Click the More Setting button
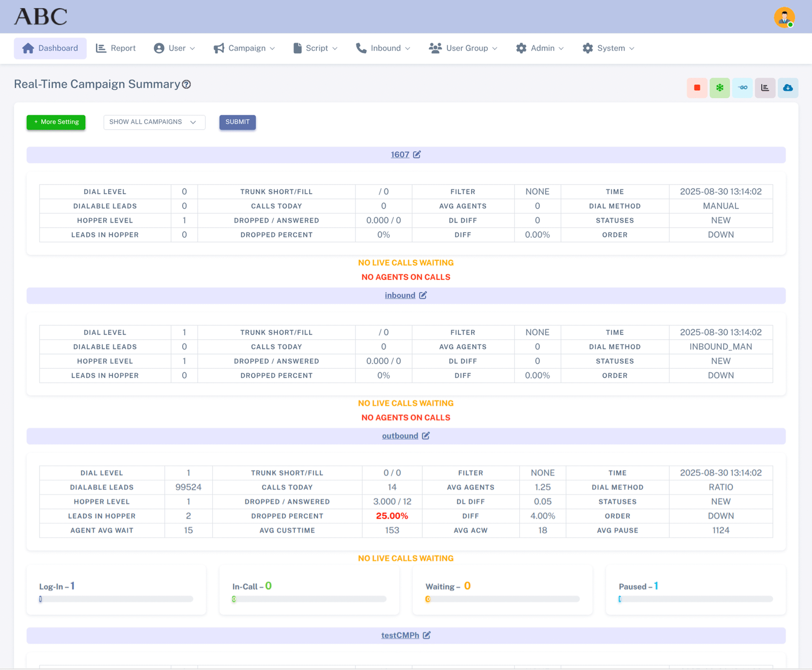This screenshot has height=670, width=812. 56,122
